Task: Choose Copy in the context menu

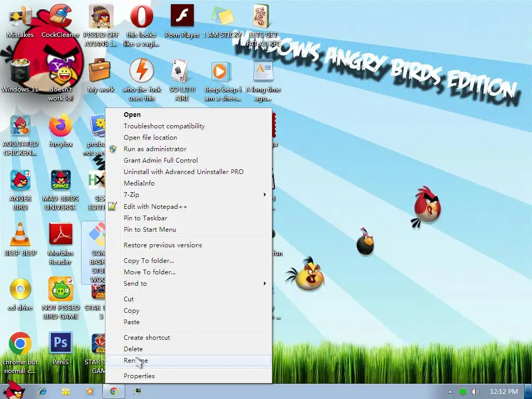Action: point(189,311)
